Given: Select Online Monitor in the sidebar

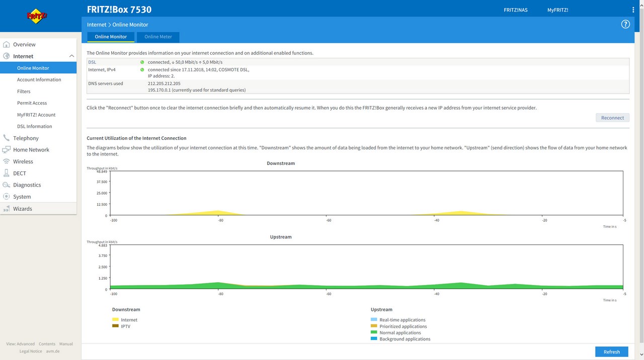Looking at the screenshot, I should 38,68.
